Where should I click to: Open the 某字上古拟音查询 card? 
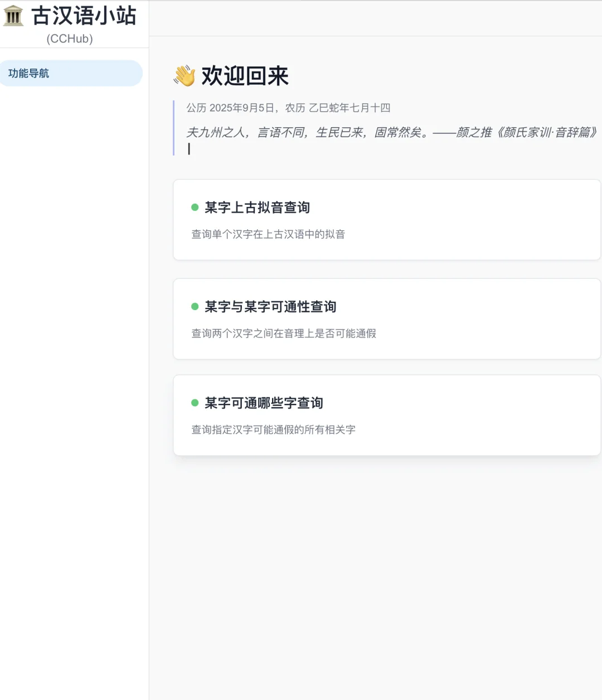[387, 220]
